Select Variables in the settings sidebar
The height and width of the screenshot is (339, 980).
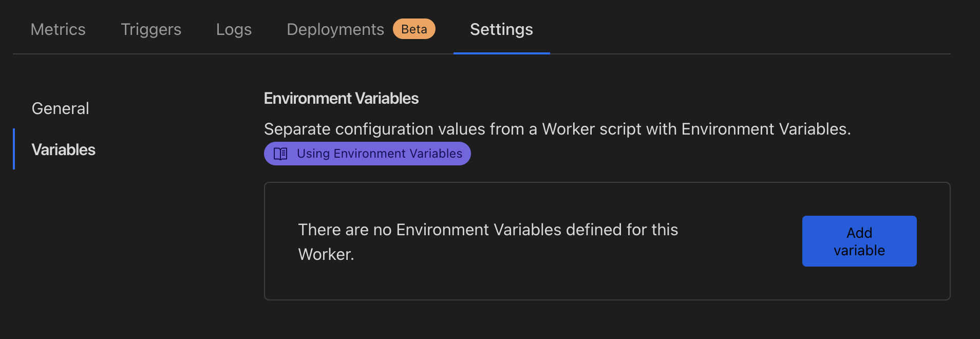point(64,149)
